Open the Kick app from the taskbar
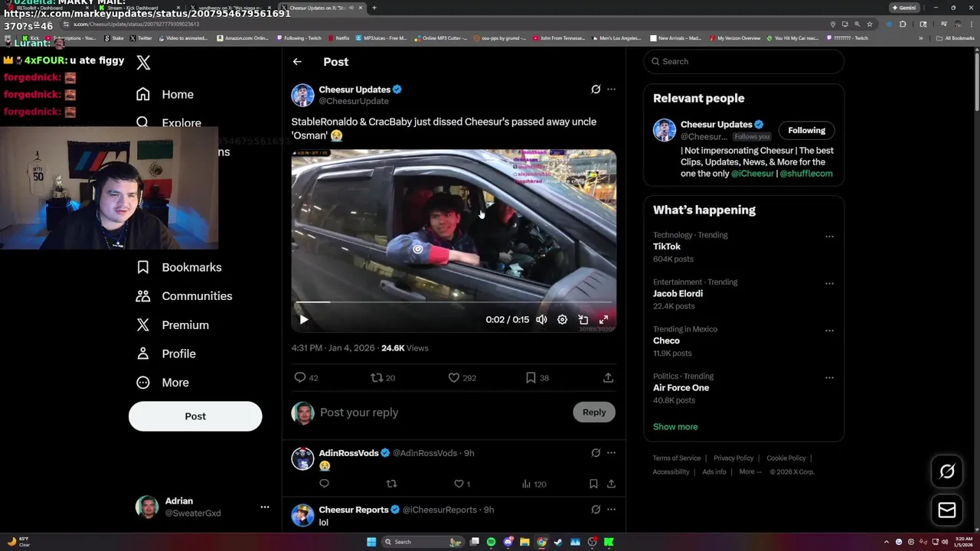980x551 pixels. tap(609, 542)
